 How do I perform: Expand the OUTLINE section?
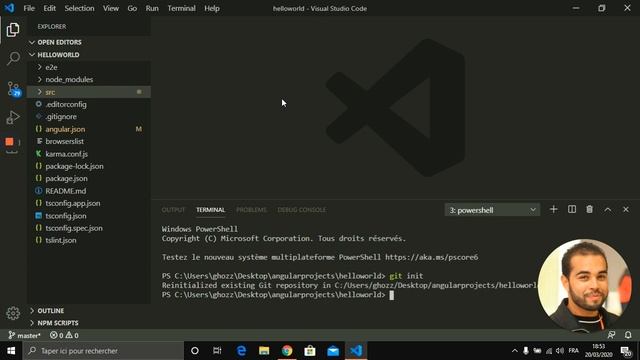click(x=89, y=311)
